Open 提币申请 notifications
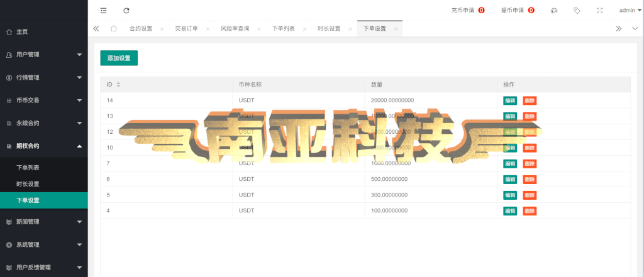 tap(518, 11)
